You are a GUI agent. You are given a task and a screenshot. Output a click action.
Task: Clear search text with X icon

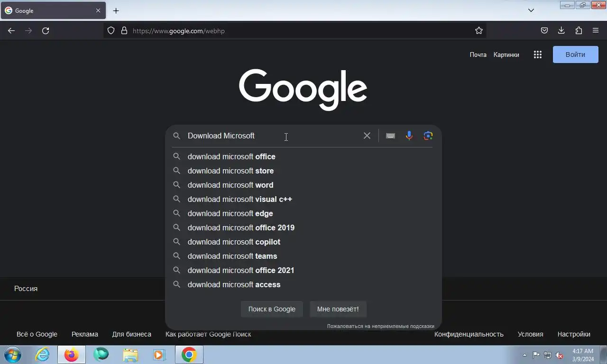(x=367, y=136)
